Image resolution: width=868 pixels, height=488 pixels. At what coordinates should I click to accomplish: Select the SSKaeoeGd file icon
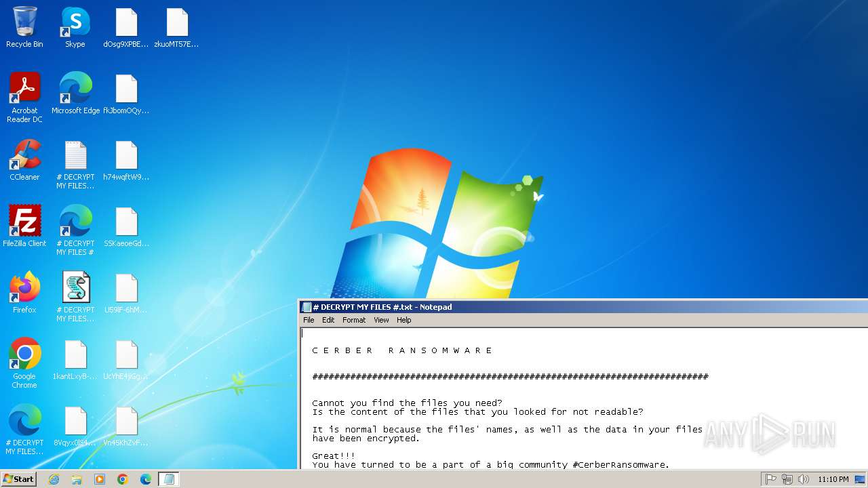(x=126, y=226)
